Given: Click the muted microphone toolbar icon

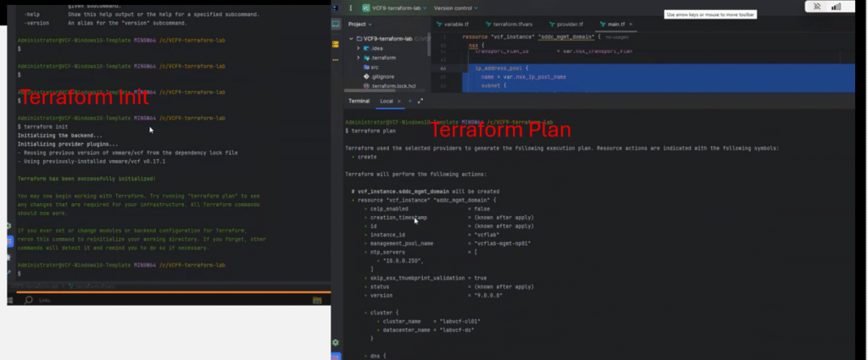Looking at the screenshot, I should coord(815,7).
